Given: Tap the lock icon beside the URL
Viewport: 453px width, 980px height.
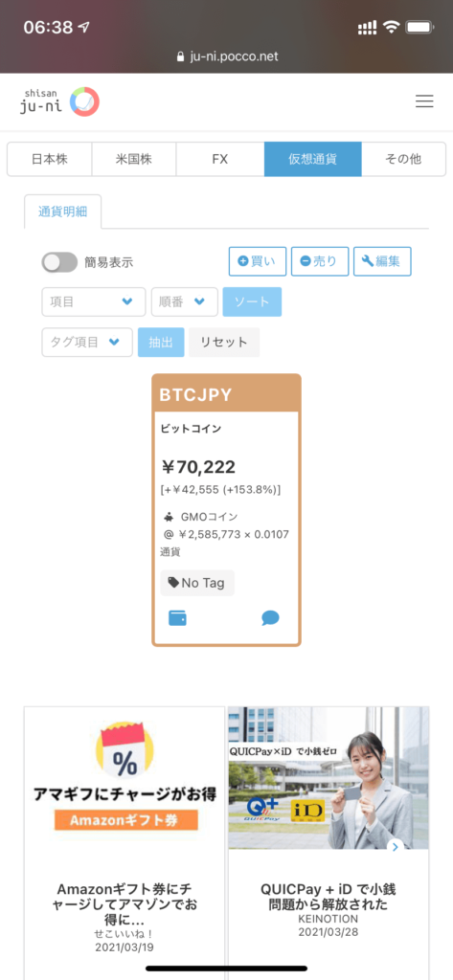Looking at the screenshot, I should 182,56.
